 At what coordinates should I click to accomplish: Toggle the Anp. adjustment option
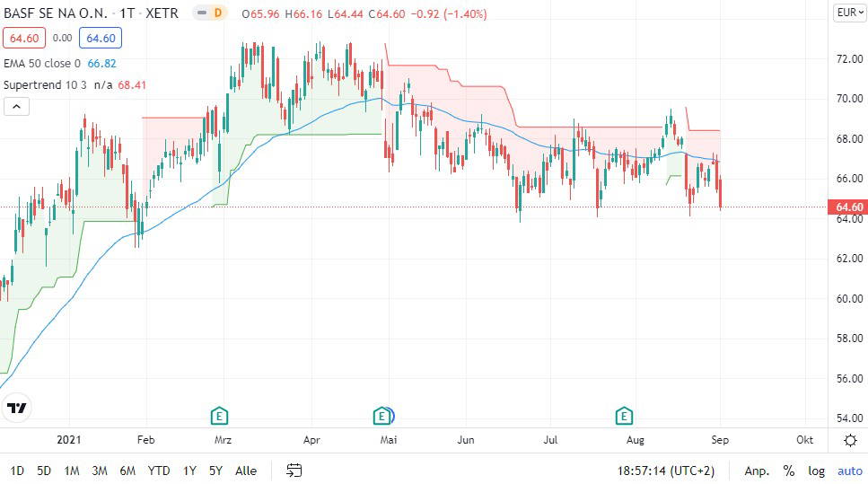point(757,471)
